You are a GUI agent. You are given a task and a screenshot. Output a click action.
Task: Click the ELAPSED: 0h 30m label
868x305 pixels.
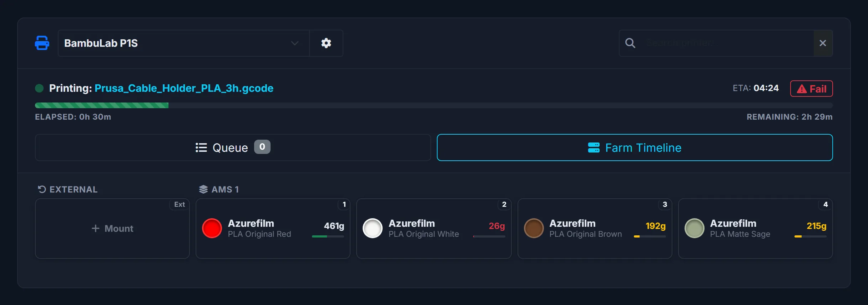[73, 117]
